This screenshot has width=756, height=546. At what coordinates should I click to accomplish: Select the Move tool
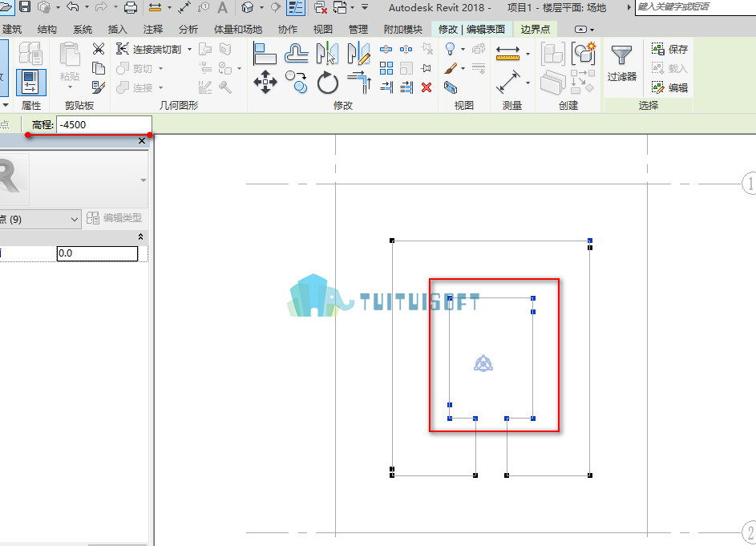[265, 83]
